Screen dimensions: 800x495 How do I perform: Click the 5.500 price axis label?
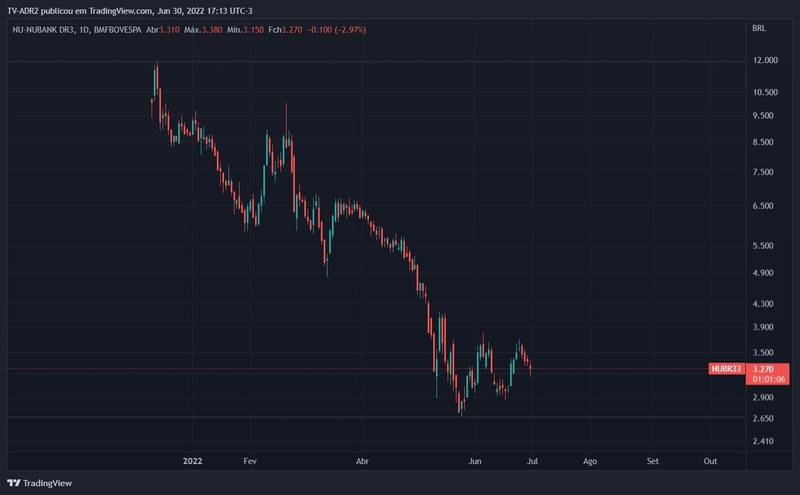point(763,245)
